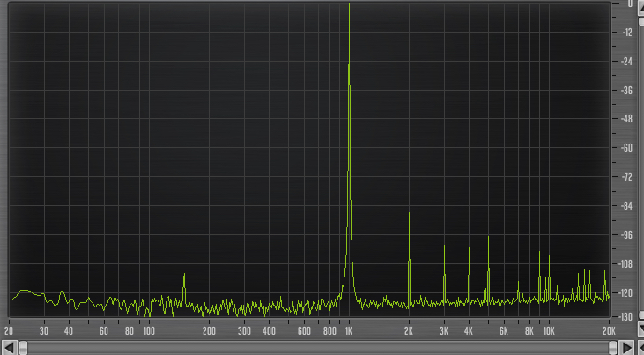Click the 600 Hz frequency axis label
Image resolution: width=644 pixels, height=355 pixels.
pos(304,331)
